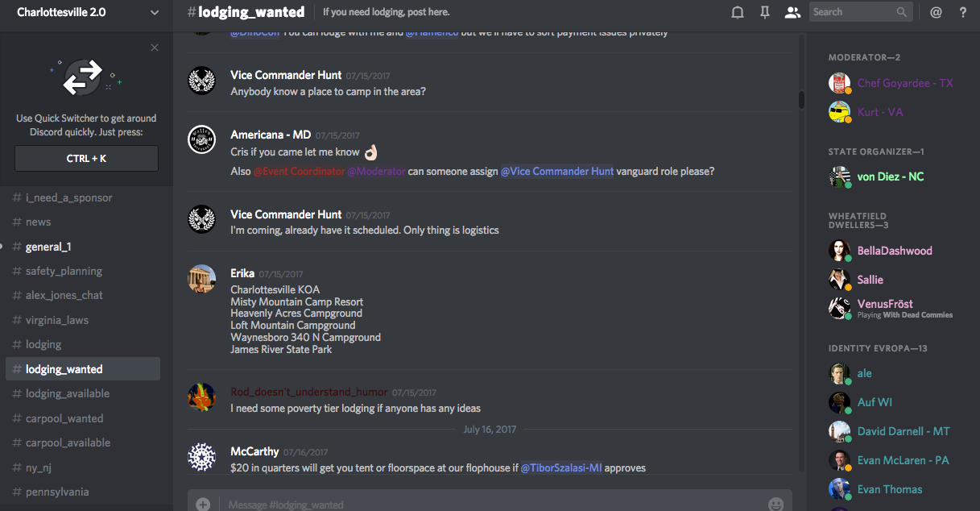Viewport: 980px width, 511px height.
Task: Select member von Diez - NC
Action: pyautogui.click(x=890, y=177)
